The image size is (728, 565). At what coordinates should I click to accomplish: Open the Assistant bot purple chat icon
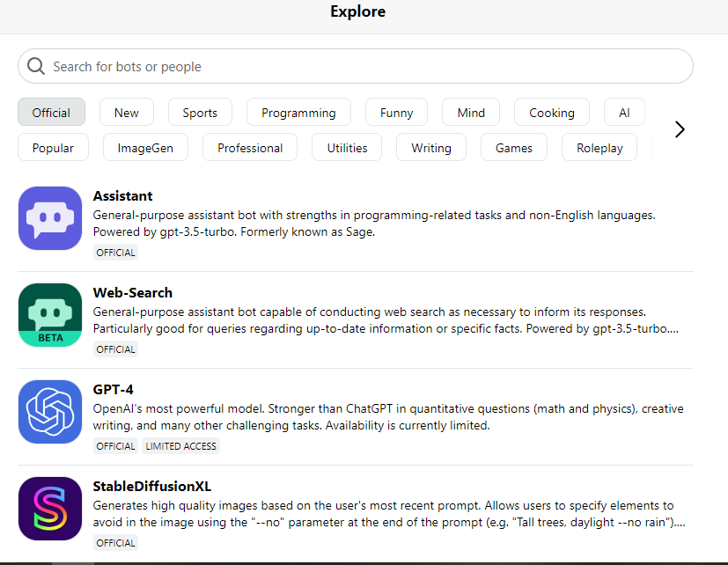[x=50, y=218]
